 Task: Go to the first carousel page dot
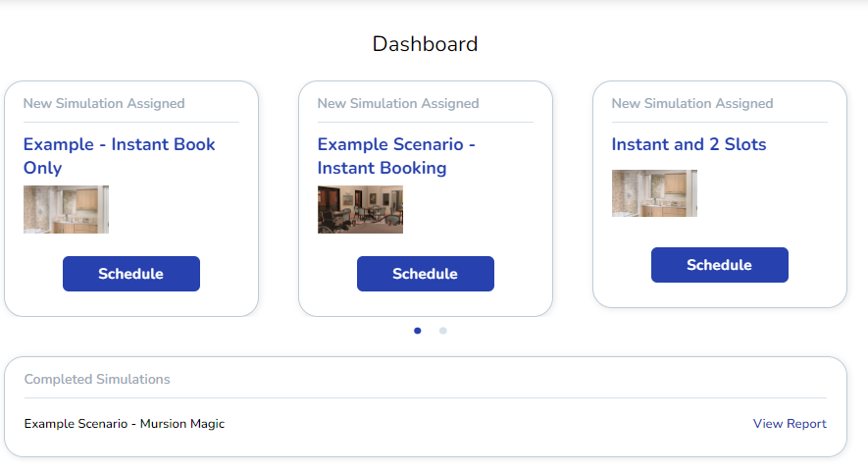click(418, 331)
